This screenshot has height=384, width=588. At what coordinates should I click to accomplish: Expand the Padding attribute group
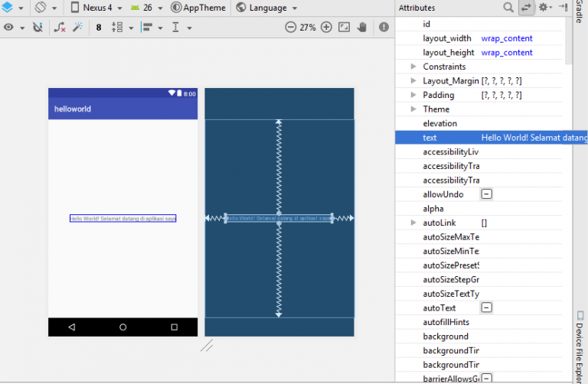(x=413, y=95)
